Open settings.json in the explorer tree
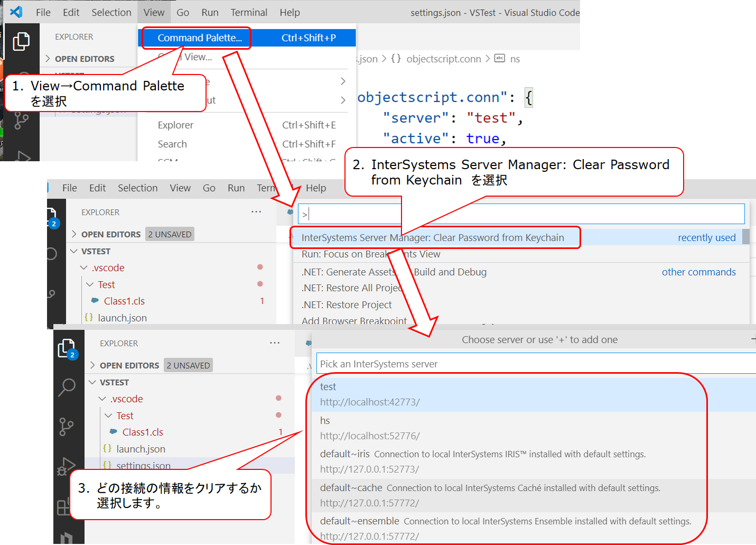Viewport: 756px width, 545px height. (x=143, y=466)
